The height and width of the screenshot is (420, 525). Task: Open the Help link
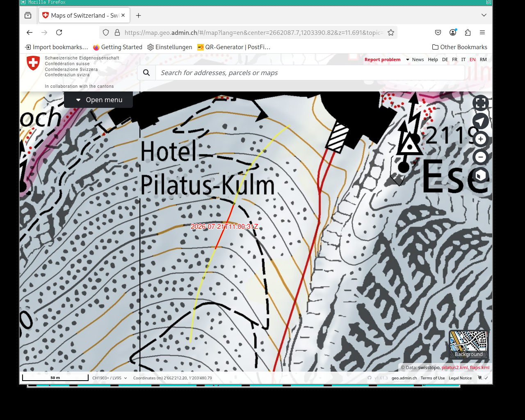tap(433, 60)
